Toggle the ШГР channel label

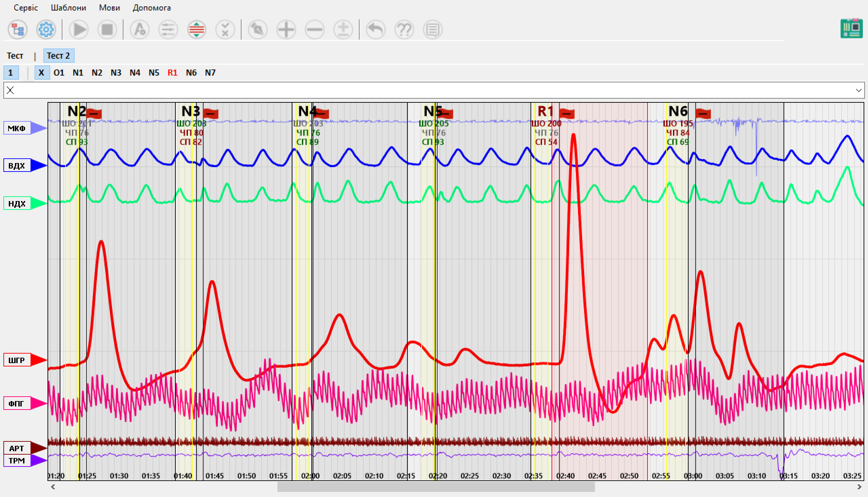(x=17, y=360)
